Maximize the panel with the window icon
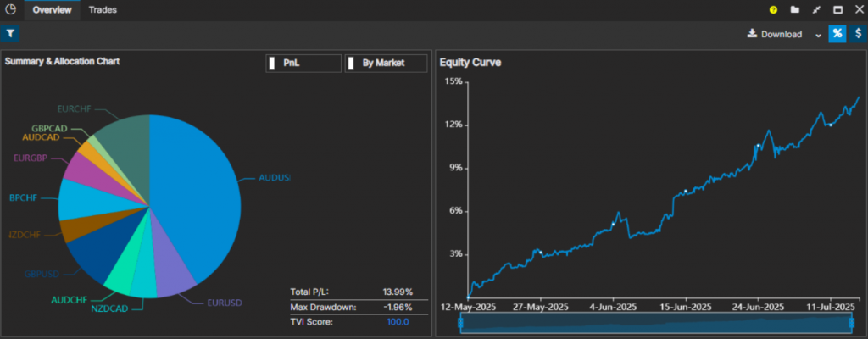868x339 pixels. tap(838, 9)
